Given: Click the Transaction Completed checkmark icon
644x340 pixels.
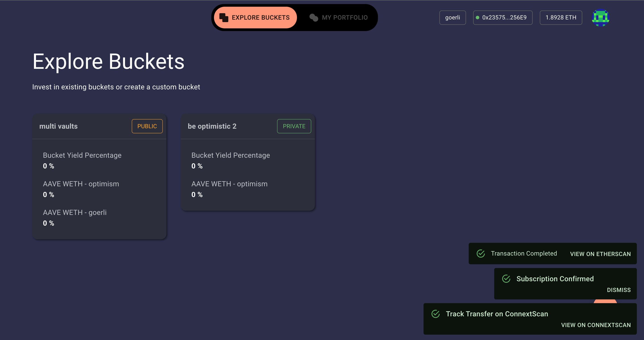Looking at the screenshot, I should 481,253.
